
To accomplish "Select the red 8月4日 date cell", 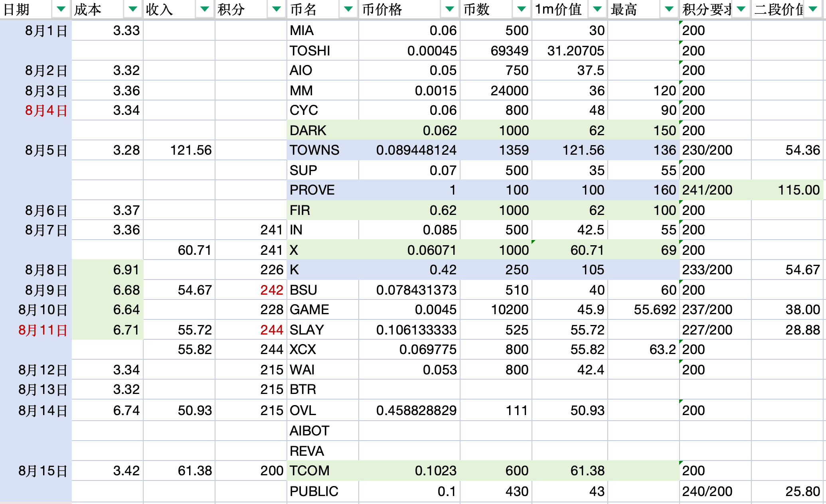I will (46, 110).
